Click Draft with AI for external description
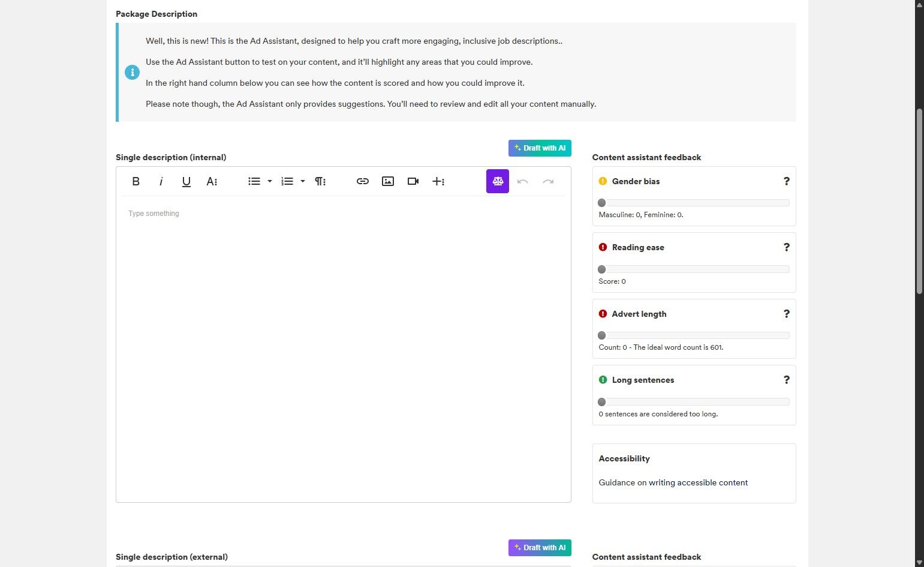The width and height of the screenshot is (924, 567). [x=540, y=548]
